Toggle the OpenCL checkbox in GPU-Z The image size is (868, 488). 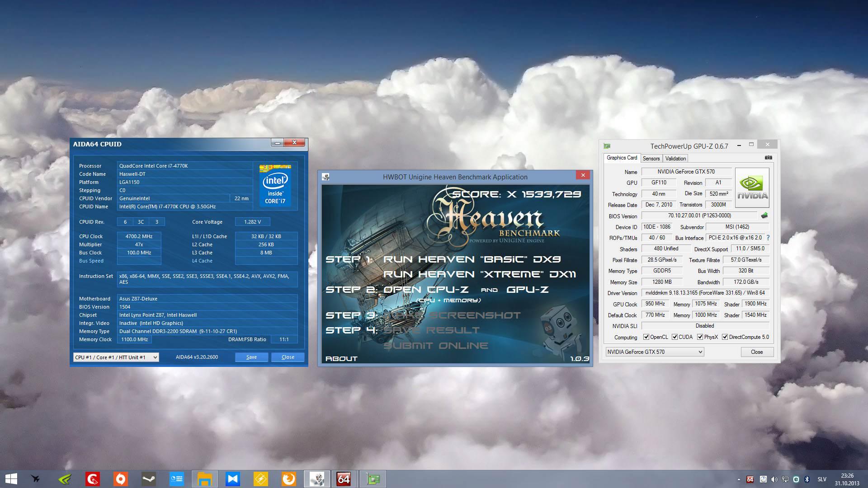click(x=646, y=337)
